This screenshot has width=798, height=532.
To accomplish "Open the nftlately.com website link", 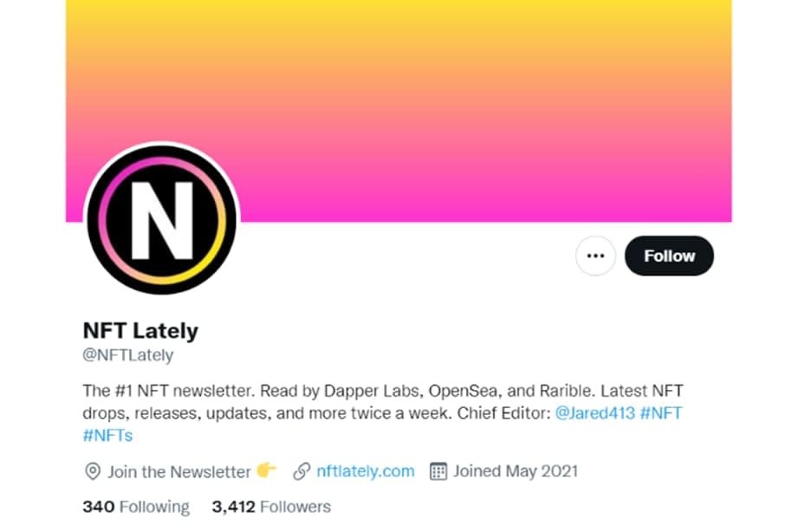I will click(365, 471).
